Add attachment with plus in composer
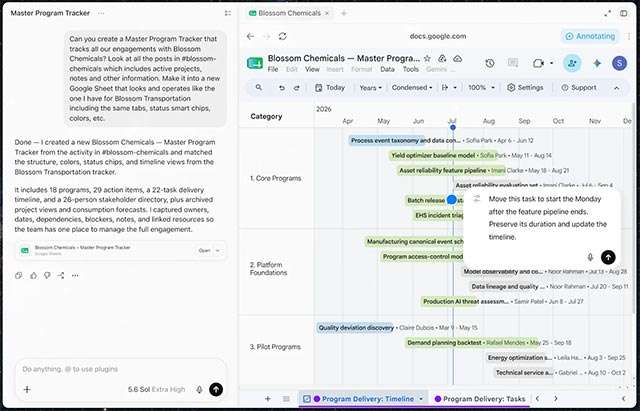This screenshot has width=640, height=411. 27,389
